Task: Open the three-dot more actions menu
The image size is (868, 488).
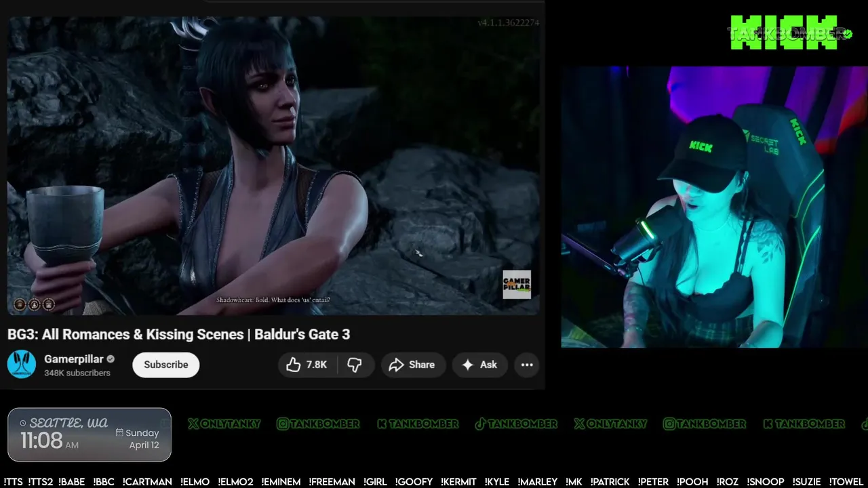Action: pyautogui.click(x=527, y=365)
